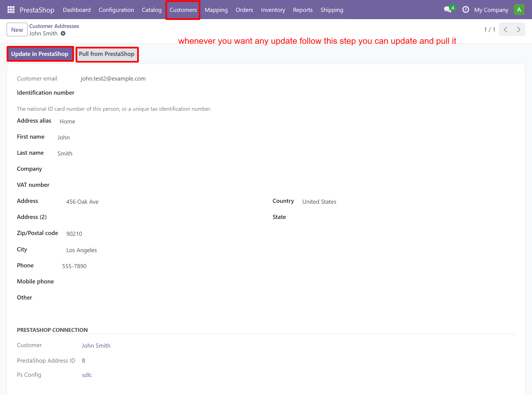
Task: Go to previous record arrow
Action: pyautogui.click(x=505, y=29)
